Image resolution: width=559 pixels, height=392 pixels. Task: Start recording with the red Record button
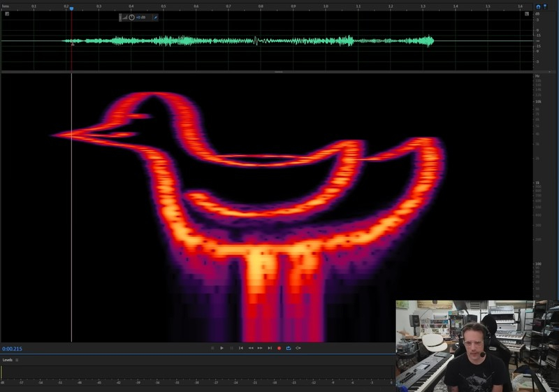coord(279,348)
